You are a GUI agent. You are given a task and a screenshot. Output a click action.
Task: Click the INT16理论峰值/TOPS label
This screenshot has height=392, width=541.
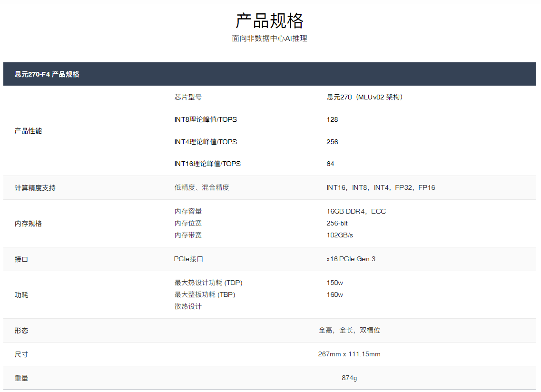[207, 164]
